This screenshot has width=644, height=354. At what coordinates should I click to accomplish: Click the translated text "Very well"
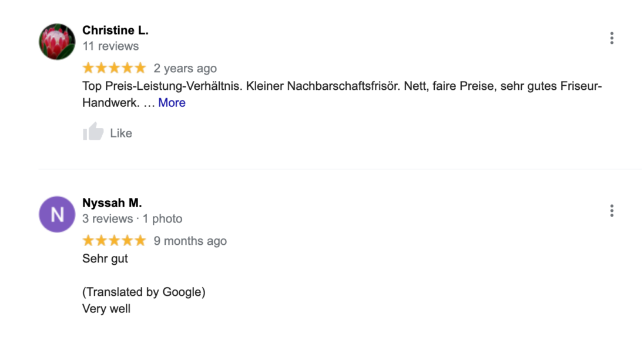106,309
